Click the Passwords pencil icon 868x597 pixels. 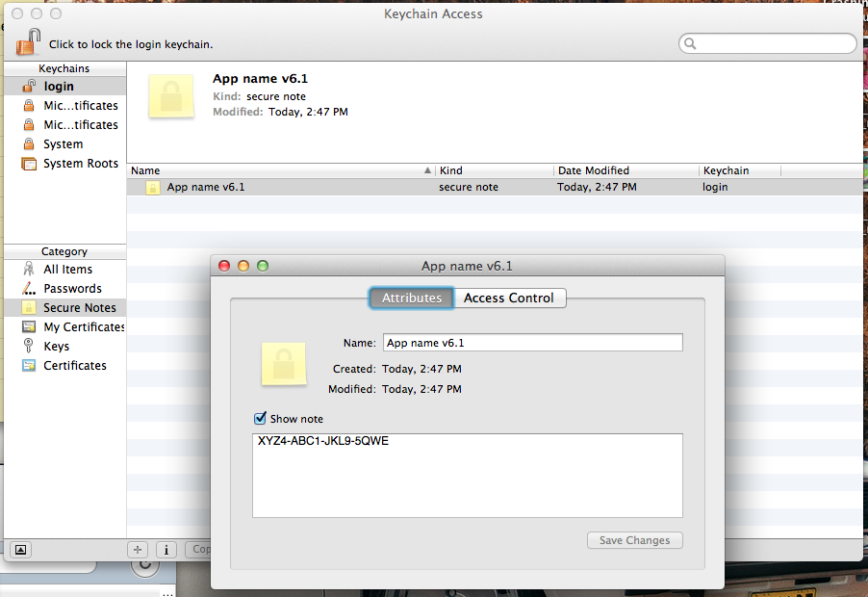click(29, 289)
